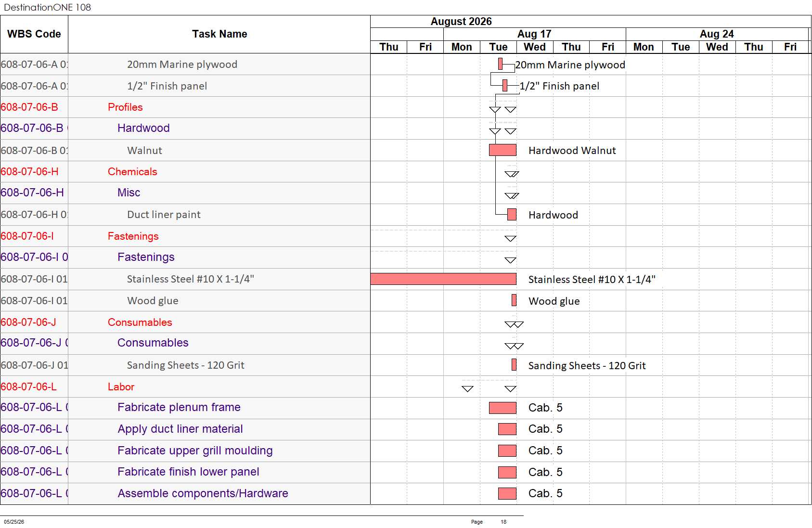Click the Labor summary start triangle marker
Screen dimensions: 812x528
(467, 389)
